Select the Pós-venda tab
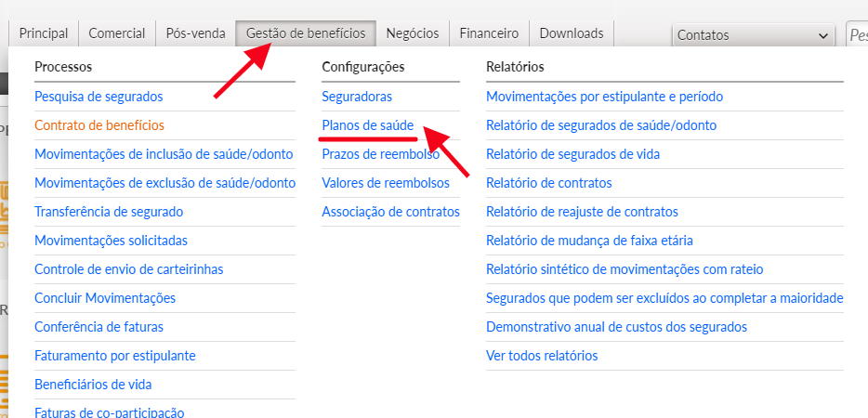The width and height of the screenshot is (868, 418). [195, 33]
